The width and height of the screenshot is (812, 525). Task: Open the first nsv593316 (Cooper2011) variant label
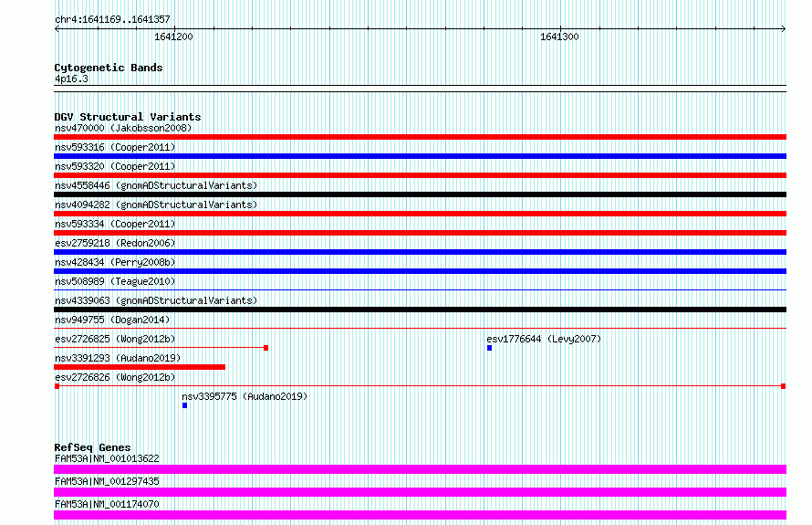click(115, 147)
